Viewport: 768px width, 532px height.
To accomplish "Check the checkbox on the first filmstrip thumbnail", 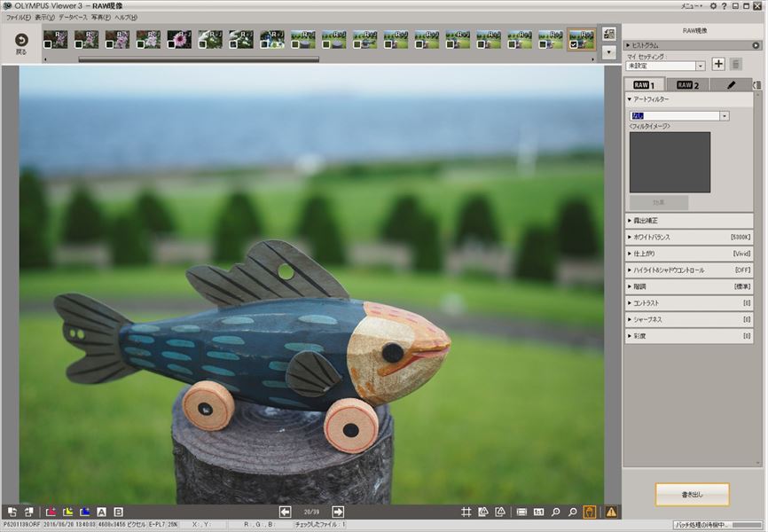I will click(x=48, y=44).
